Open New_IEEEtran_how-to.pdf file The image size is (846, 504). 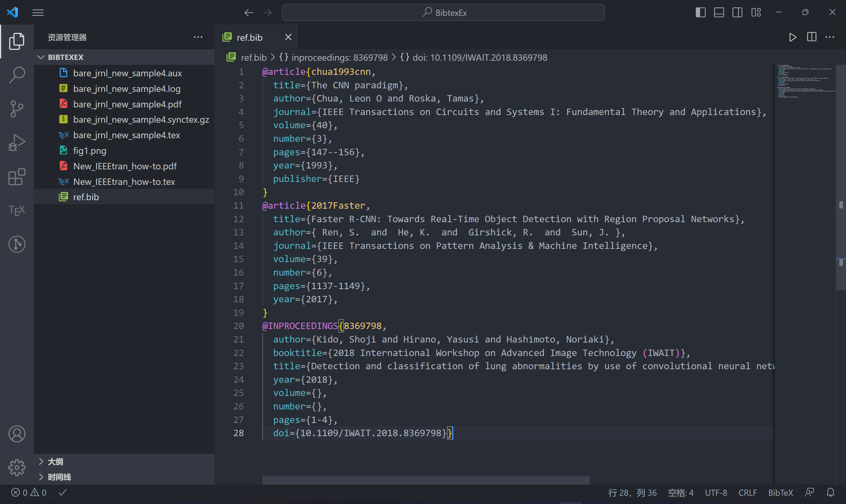[x=124, y=166]
